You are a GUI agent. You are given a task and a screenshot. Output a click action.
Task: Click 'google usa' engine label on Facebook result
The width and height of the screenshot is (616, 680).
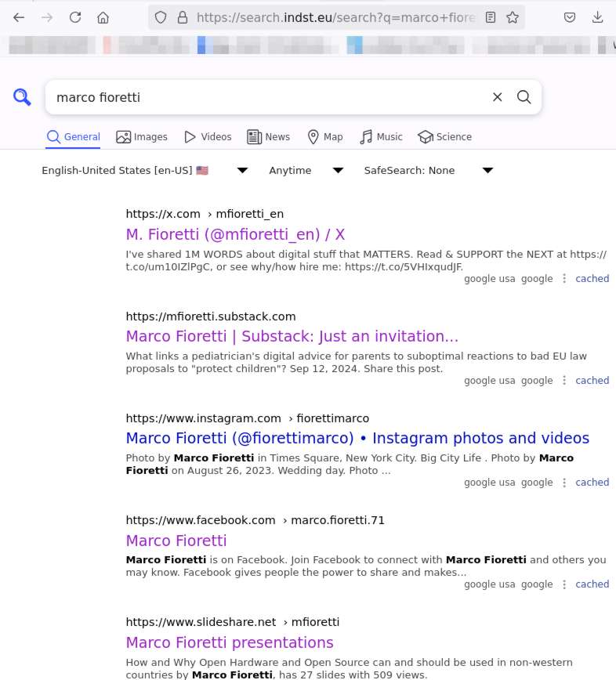(489, 584)
